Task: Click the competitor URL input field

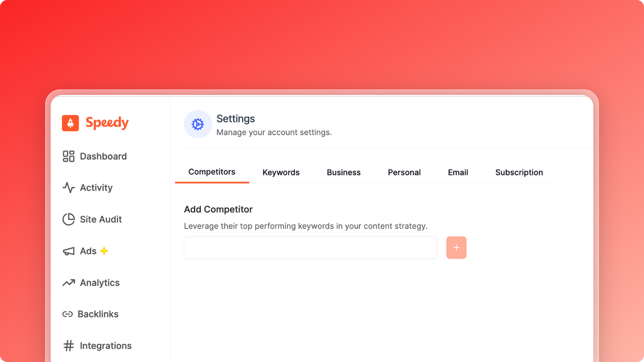Action: [x=310, y=247]
